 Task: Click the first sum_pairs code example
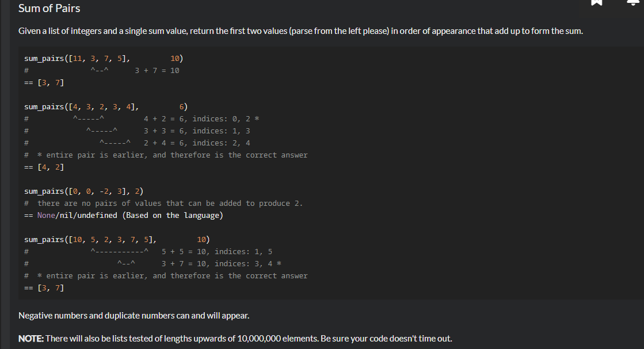[104, 58]
